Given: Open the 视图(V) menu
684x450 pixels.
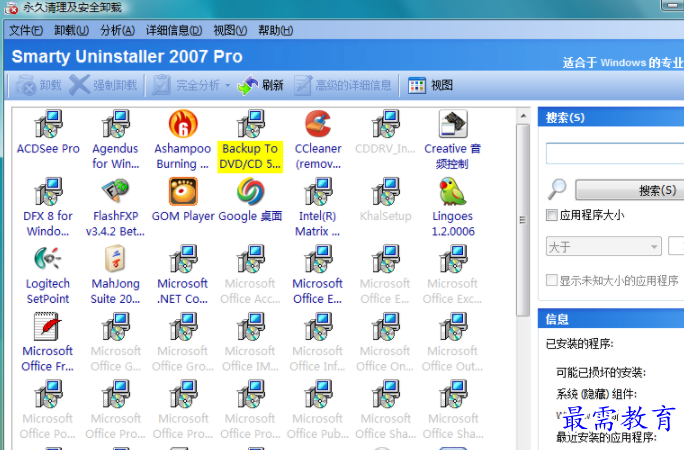Looking at the screenshot, I should (x=230, y=31).
